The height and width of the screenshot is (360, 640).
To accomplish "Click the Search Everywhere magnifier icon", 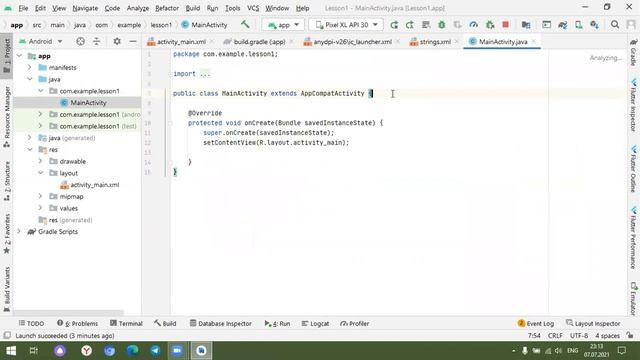I will 615,25.
